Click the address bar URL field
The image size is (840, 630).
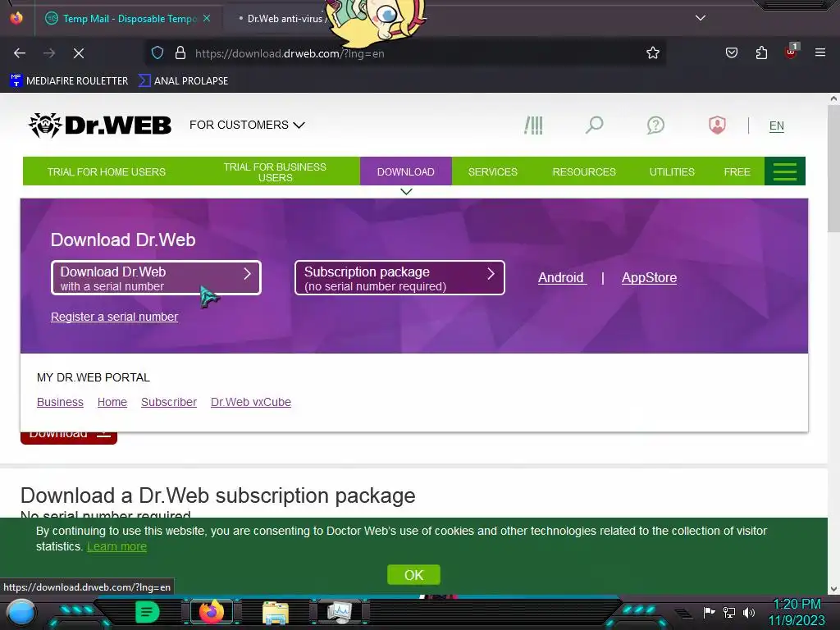(407, 53)
